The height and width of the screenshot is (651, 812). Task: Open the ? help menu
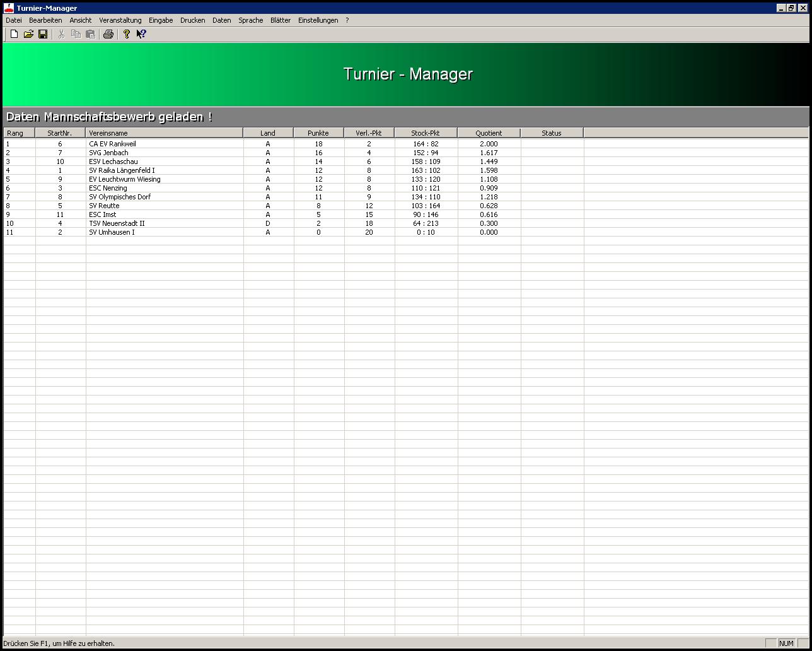(x=347, y=20)
